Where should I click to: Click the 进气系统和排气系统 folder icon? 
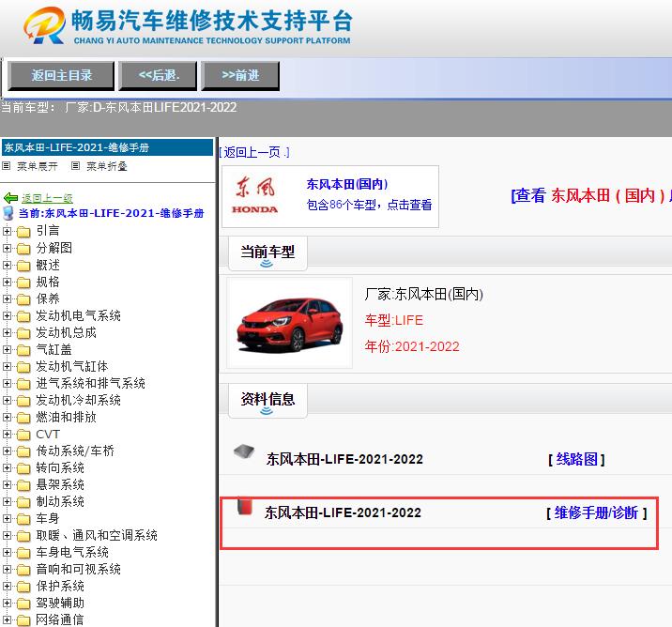[23, 384]
